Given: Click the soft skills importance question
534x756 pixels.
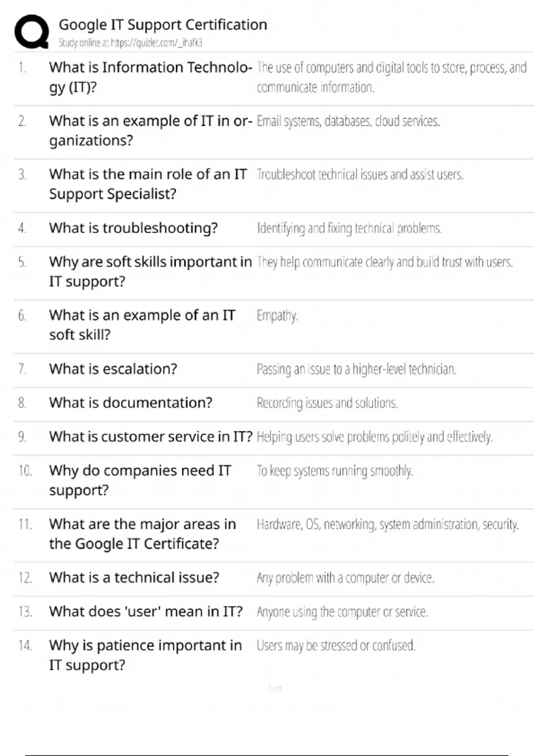Looking at the screenshot, I should (x=150, y=271).
